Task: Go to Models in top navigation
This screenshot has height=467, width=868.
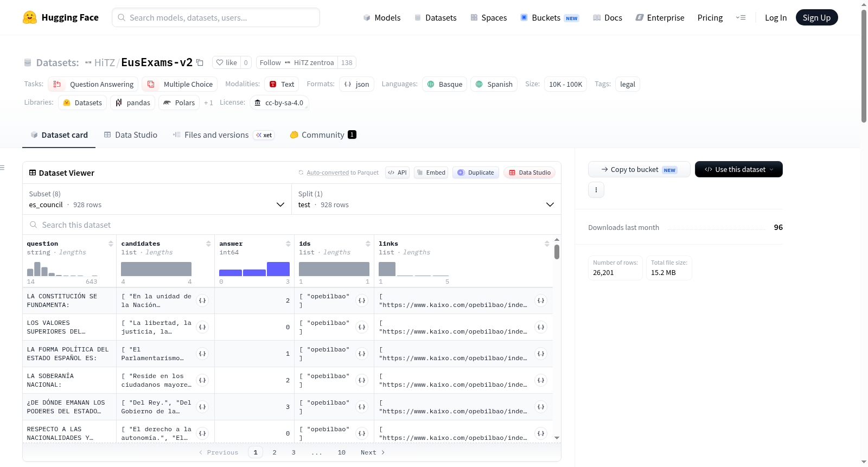Action: (382, 17)
